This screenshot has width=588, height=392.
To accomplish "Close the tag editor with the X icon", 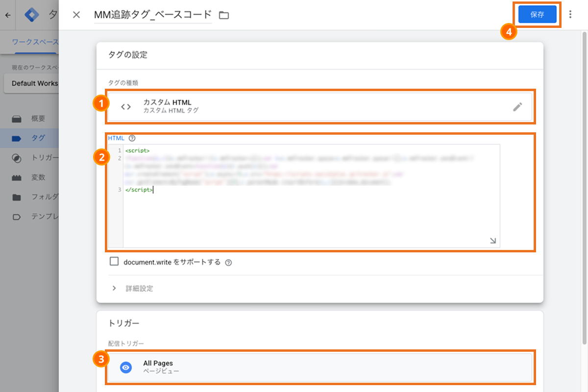I will pos(76,15).
